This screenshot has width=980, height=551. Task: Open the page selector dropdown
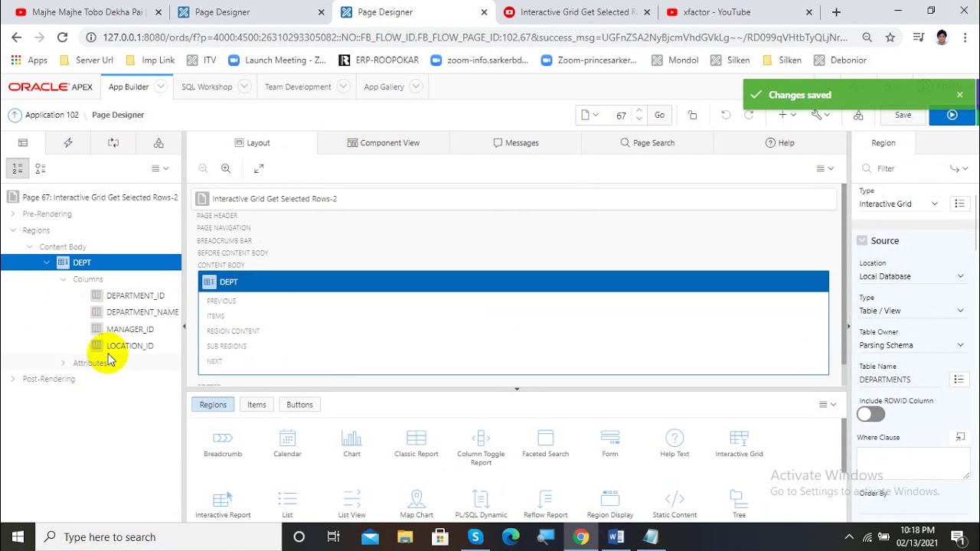[x=590, y=115]
